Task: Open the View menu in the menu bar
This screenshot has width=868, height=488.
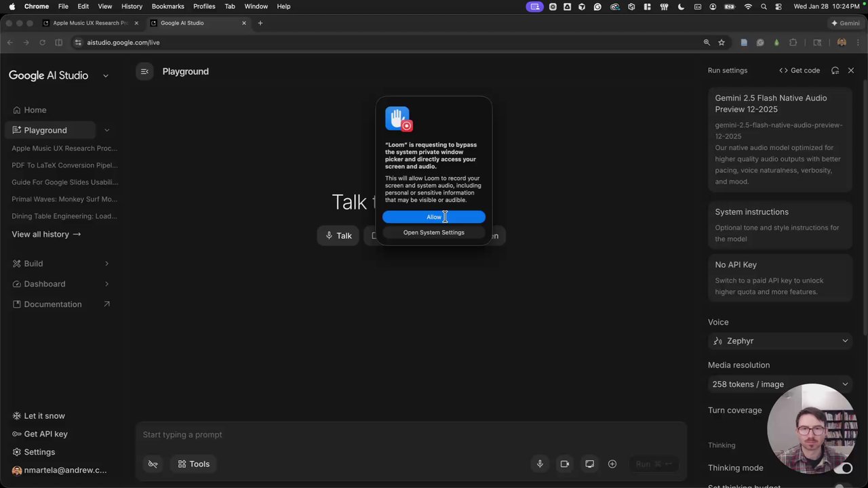Action: click(x=105, y=6)
